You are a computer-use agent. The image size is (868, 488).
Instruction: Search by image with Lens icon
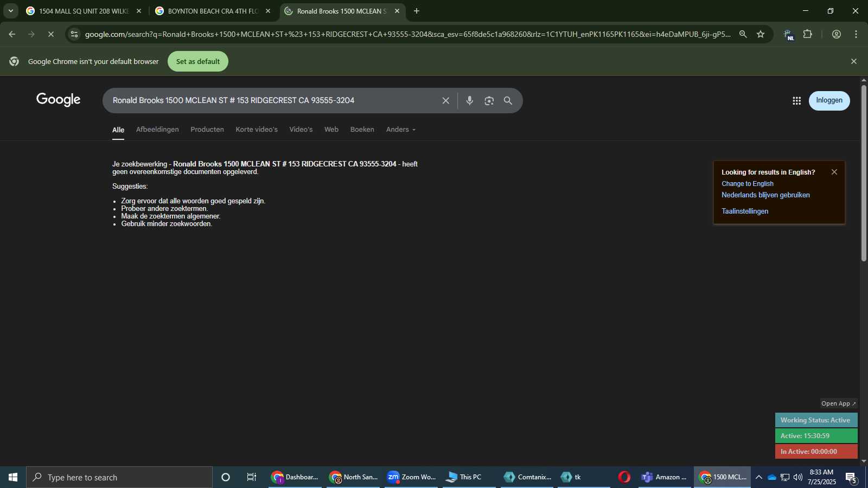click(x=489, y=100)
